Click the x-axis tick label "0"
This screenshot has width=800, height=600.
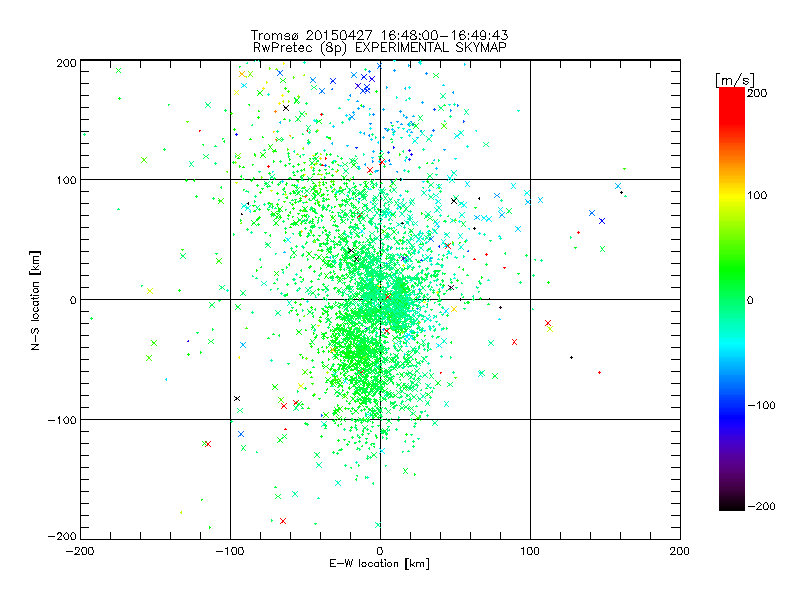click(380, 551)
